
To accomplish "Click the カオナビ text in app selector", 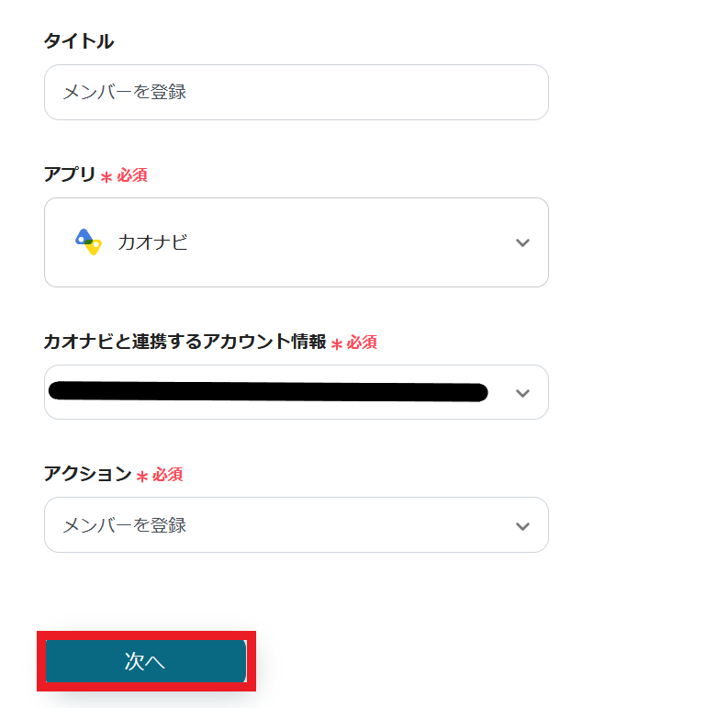I will pyautogui.click(x=152, y=242).
